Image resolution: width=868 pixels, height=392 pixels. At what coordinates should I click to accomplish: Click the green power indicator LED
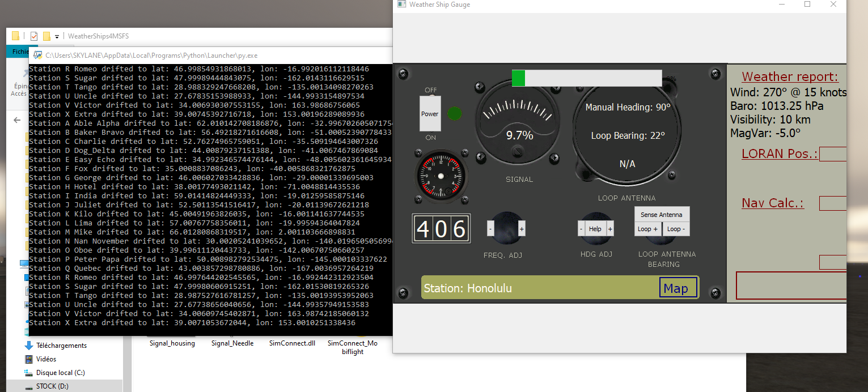(x=455, y=114)
